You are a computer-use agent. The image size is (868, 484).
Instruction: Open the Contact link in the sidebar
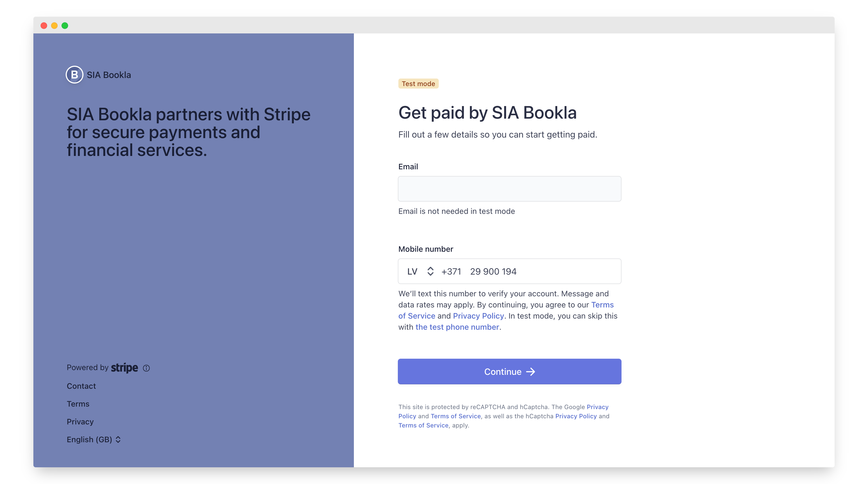[x=81, y=386]
